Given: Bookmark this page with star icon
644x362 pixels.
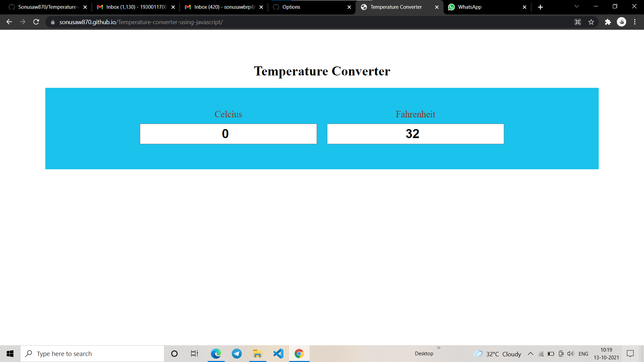Looking at the screenshot, I should point(591,22).
